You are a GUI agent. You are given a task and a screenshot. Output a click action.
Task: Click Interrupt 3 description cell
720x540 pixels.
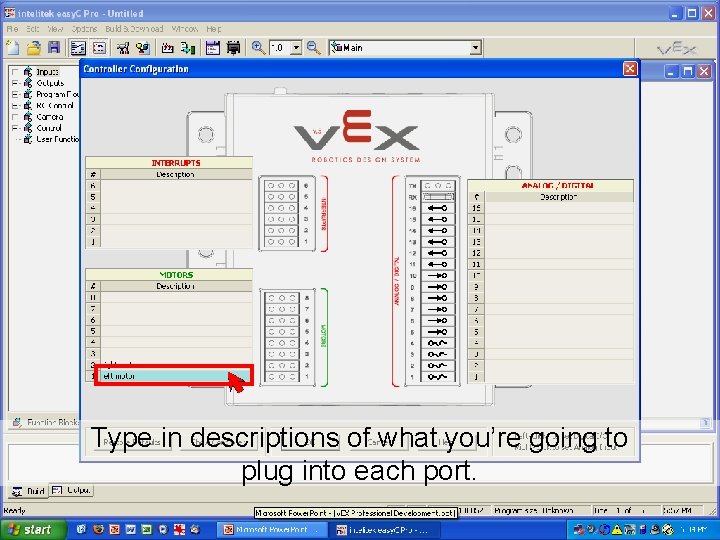tap(176, 219)
